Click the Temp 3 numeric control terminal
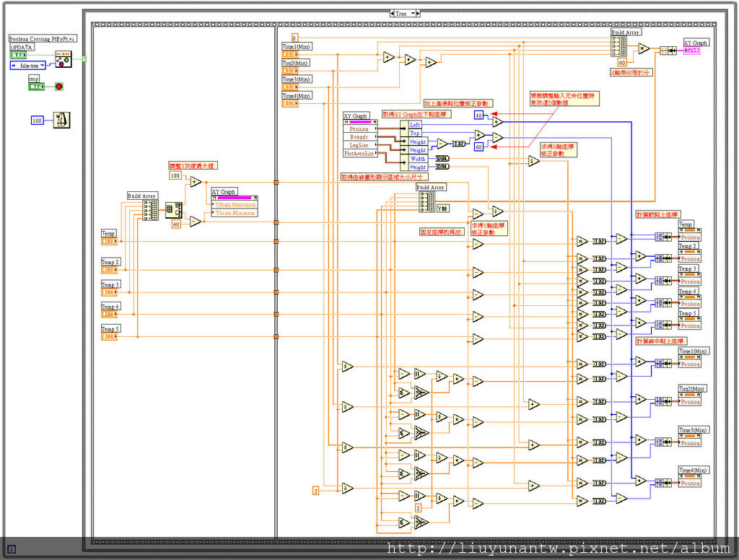 [109, 292]
